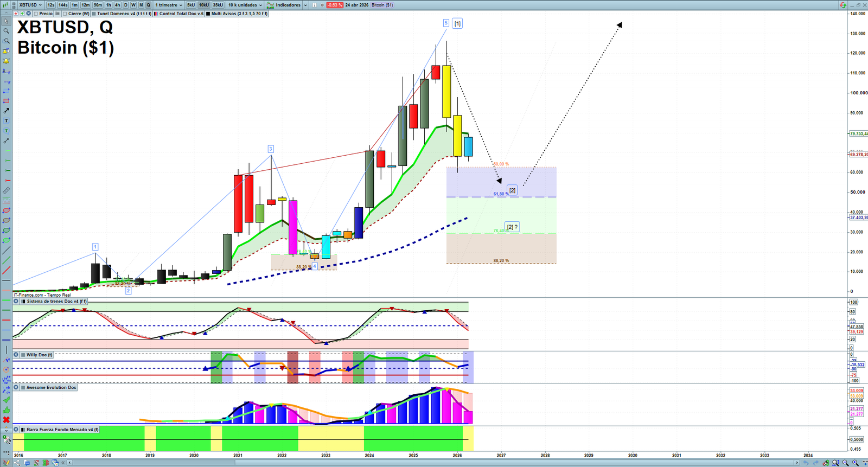Select the 1h timeframe
Screen dimensions: 868x467
pos(108,5)
